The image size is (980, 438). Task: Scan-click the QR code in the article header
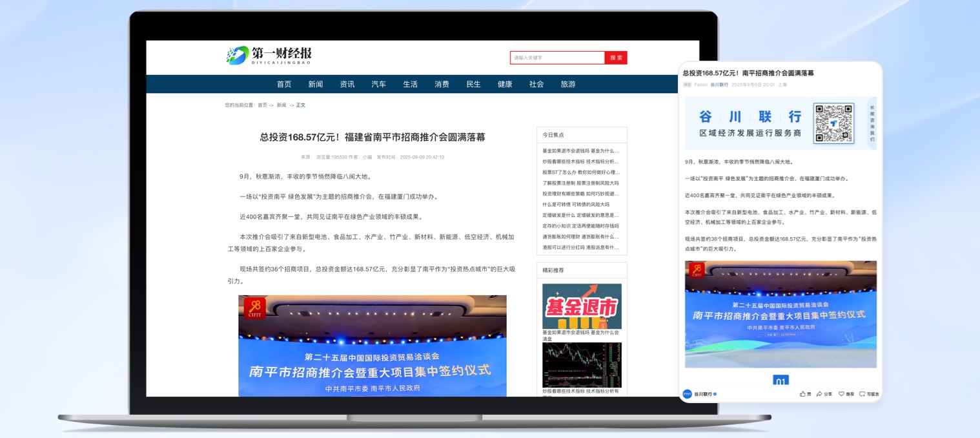[x=834, y=122]
